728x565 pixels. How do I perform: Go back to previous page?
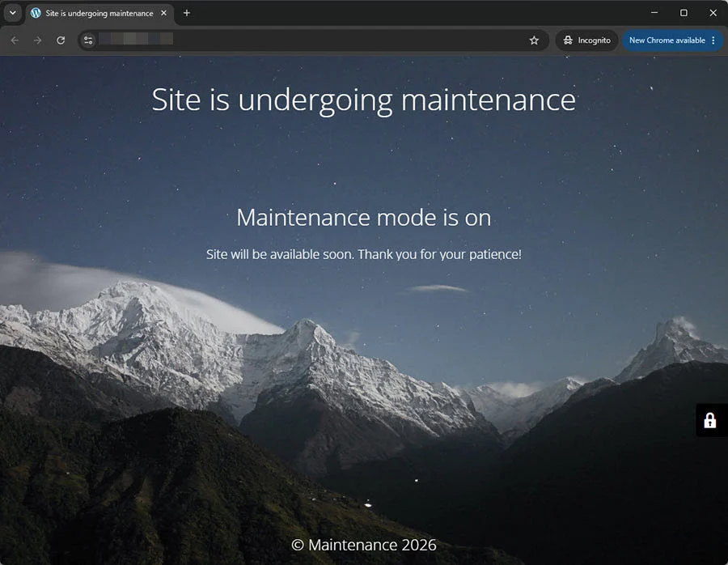click(15, 40)
